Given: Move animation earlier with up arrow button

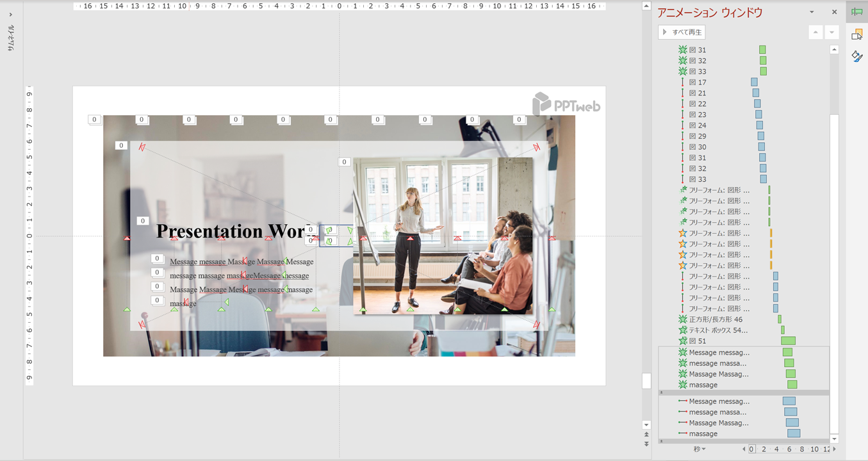Looking at the screenshot, I should point(815,32).
